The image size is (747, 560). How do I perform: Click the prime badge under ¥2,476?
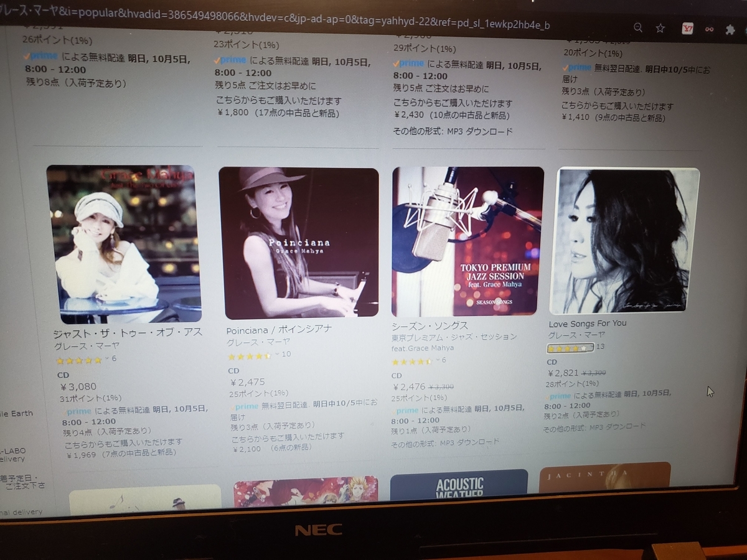[406, 411]
